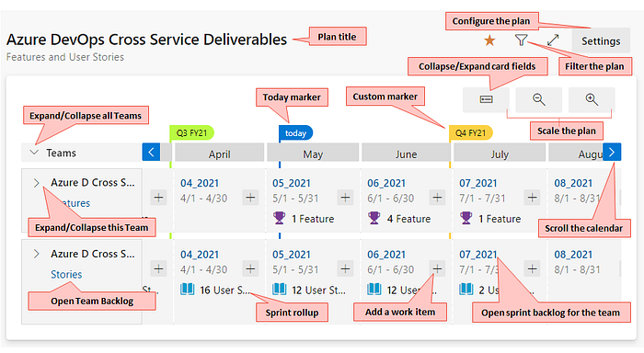Viewport: 644px width, 353px height.
Task: Click the Features and User Stories subtitle
Action: click(65, 57)
